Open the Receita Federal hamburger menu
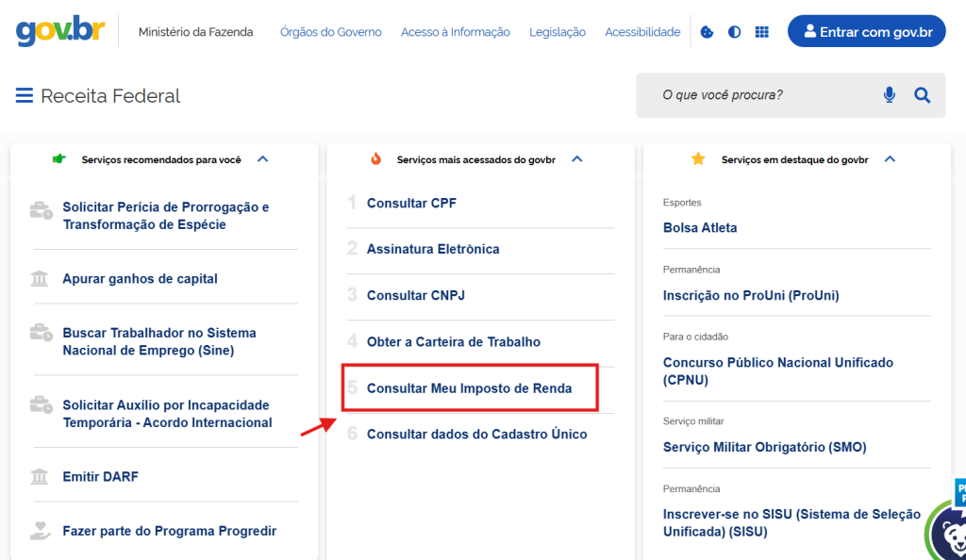Screen dimensions: 966x560 click(25, 95)
